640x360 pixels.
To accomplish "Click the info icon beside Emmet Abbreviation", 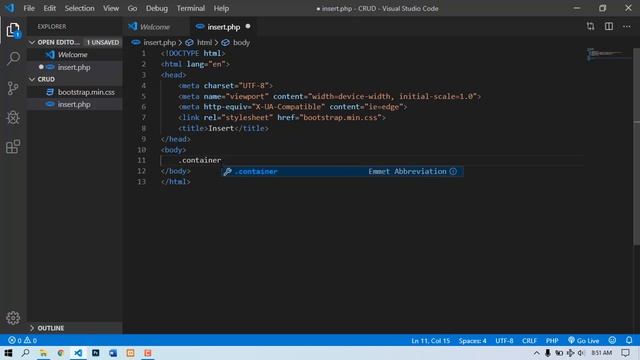I will coord(453,171).
